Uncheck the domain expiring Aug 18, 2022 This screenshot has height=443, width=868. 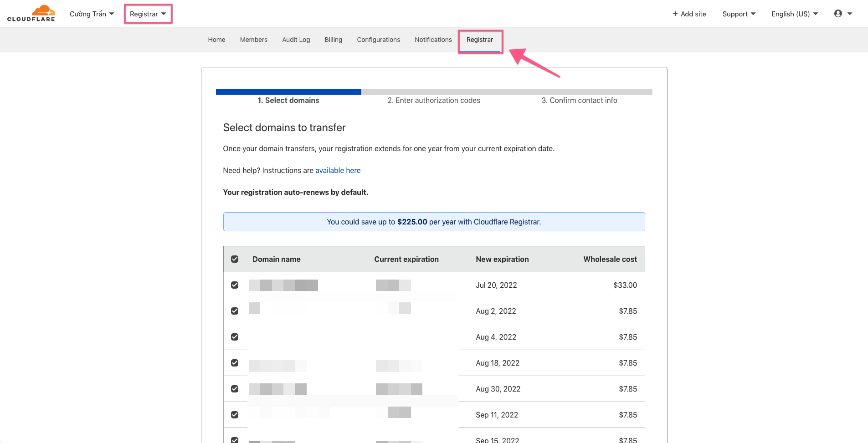(235, 363)
